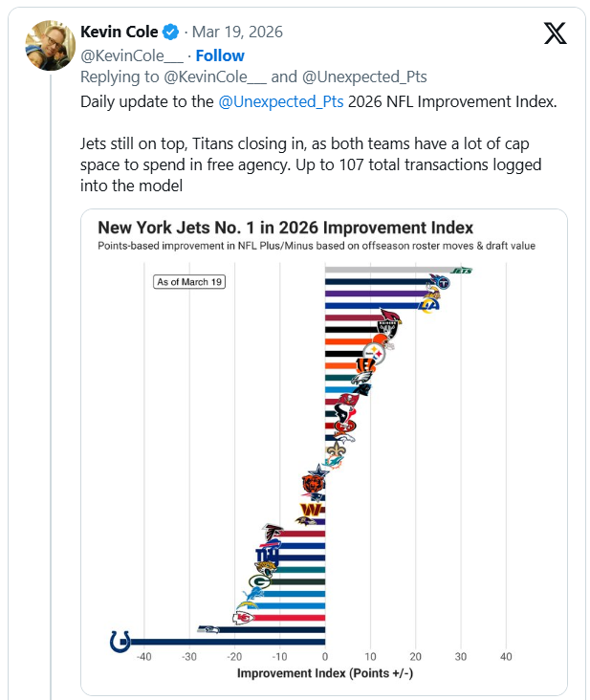The height and width of the screenshot is (700, 590).
Task: Click the Mar 19, 2026 timestamp
Action: point(237,33)
